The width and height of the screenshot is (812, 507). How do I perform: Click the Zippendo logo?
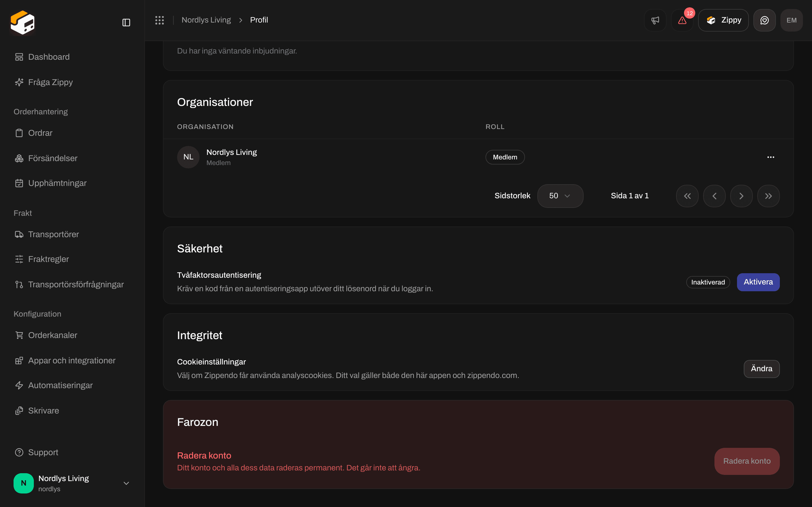[23, 23]
